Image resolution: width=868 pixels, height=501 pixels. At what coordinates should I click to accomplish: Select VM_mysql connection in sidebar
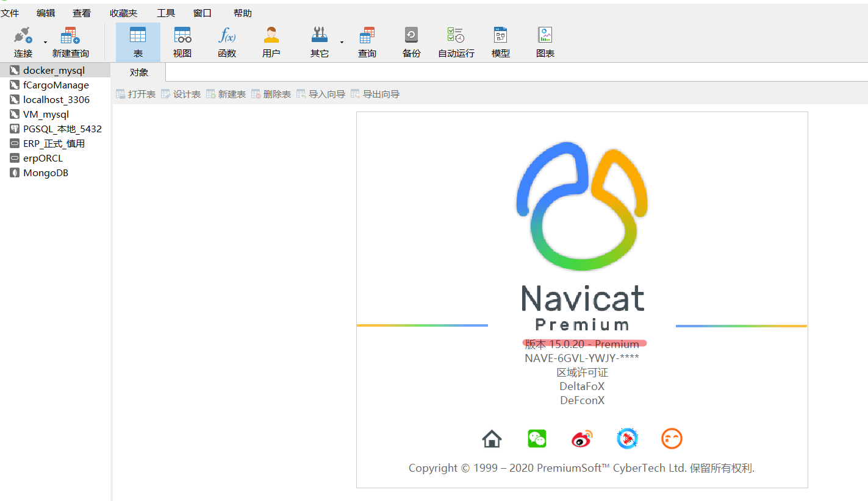point(55,115)
